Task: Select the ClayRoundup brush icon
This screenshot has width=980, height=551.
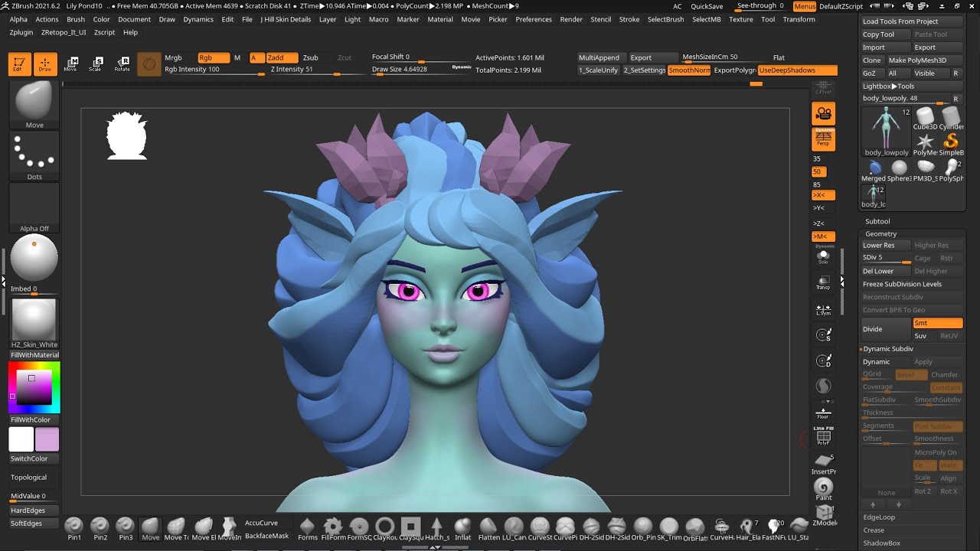Action: pyautogui.click(x=385, y=528)
